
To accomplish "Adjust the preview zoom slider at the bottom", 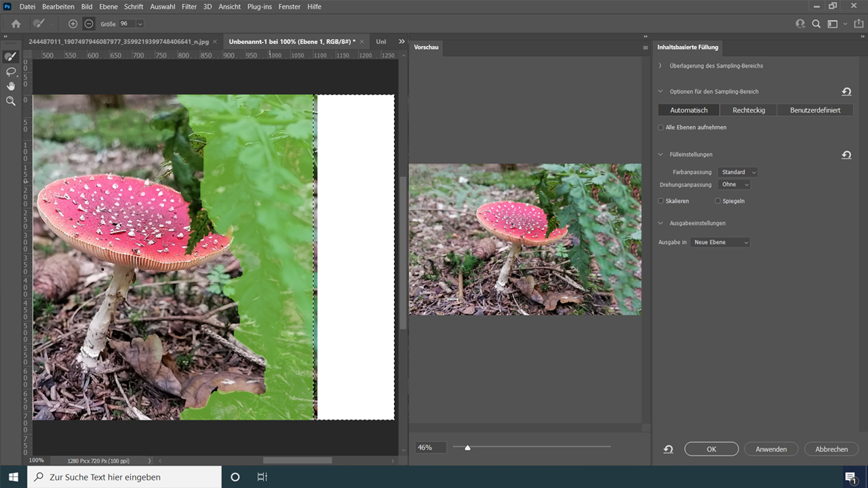I will (467, 447).
